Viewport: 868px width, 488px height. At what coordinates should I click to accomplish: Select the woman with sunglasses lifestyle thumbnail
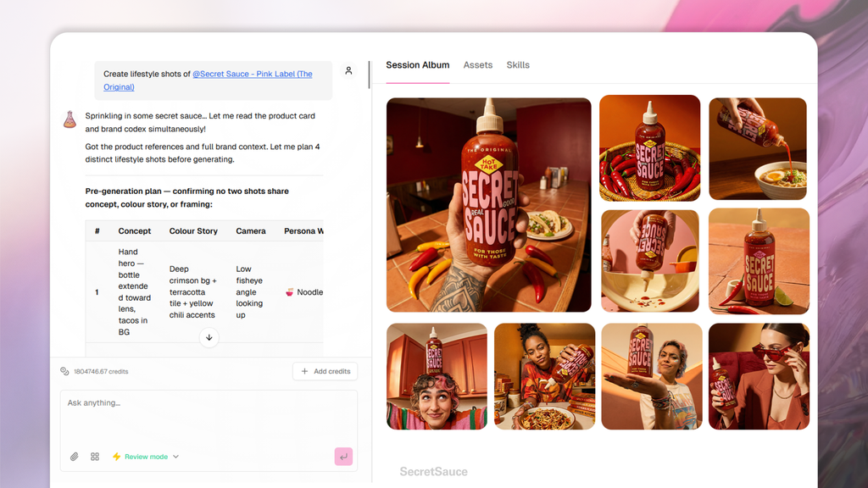click(x=759, y=376)
